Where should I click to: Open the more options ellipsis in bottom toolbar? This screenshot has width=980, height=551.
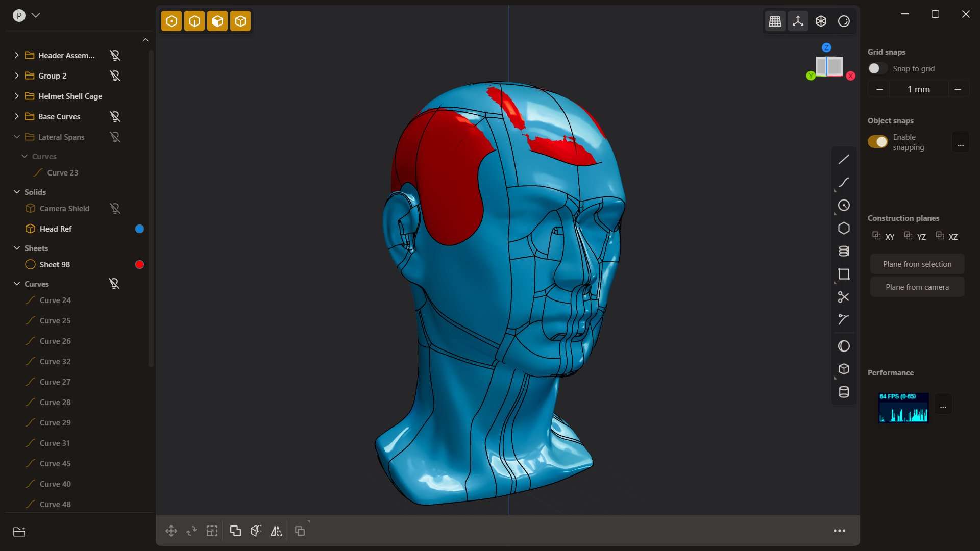pos(840,531)
